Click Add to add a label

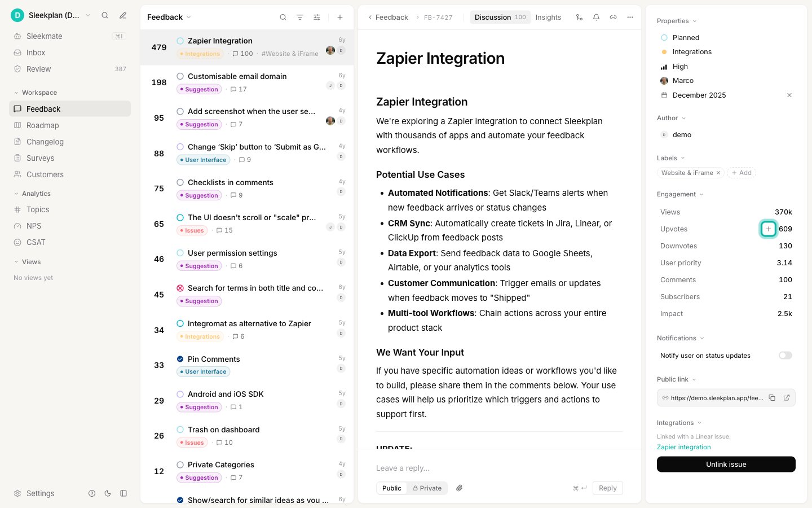(742, 173)
